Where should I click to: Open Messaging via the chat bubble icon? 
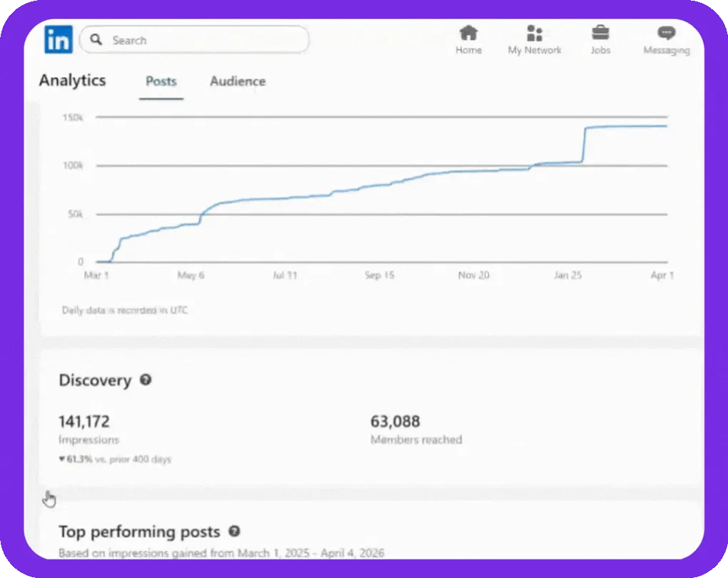coord(666,34)
